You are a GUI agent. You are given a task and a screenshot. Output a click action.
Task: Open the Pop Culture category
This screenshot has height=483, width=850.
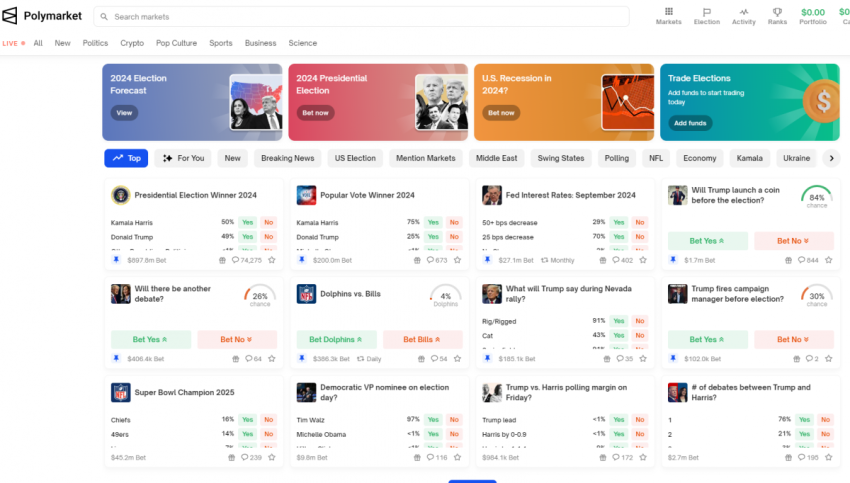click(176, 43)
